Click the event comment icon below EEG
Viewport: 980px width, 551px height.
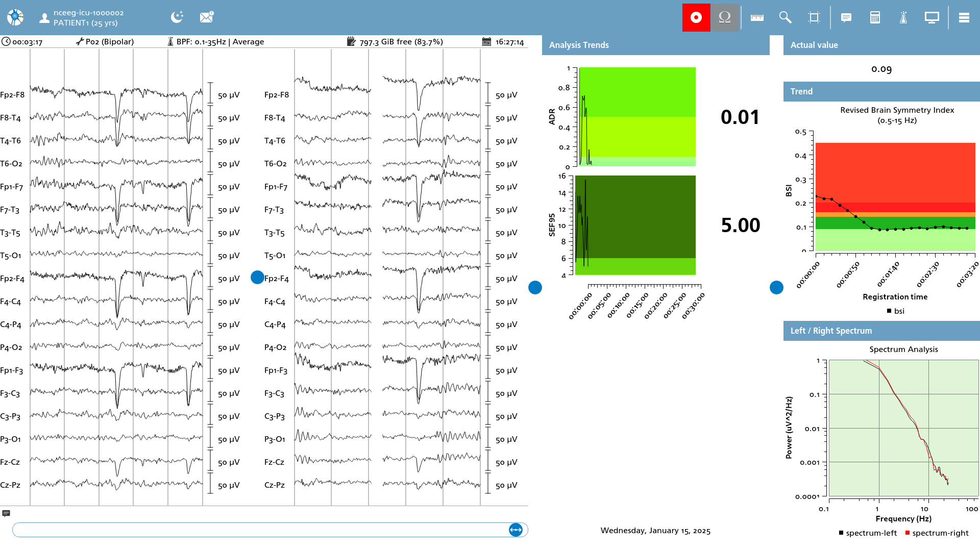click(6, 514)
